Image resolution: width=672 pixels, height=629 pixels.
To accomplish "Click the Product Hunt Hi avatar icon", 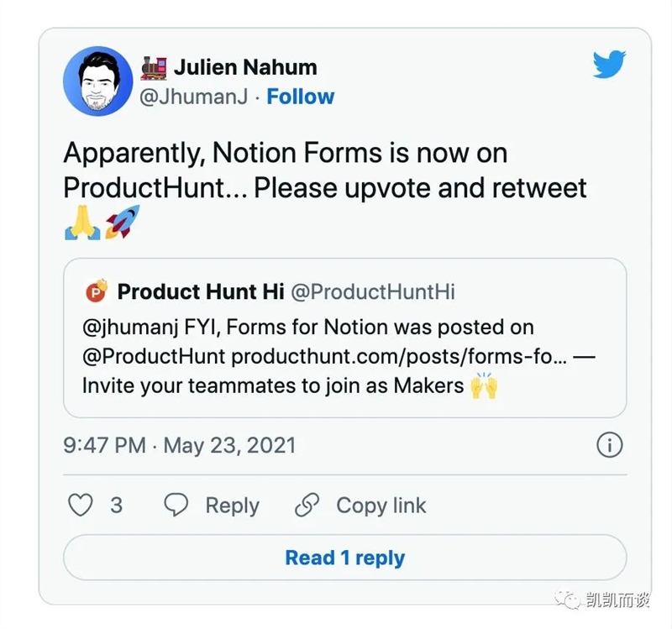I will point(97,291).
